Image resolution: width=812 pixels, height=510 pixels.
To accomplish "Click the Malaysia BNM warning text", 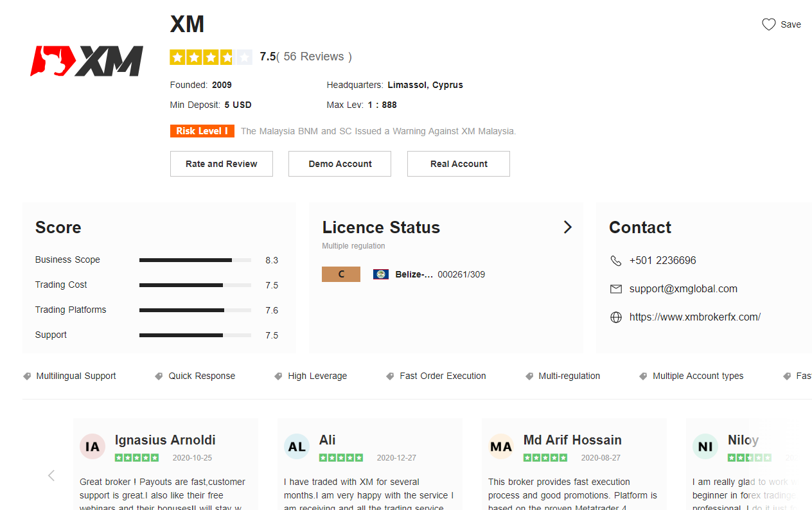I will (378, 131).
